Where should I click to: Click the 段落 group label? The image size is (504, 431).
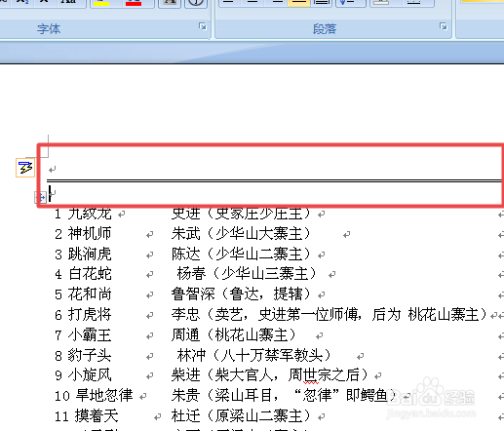pyautogui.click(x=325, y=29)
